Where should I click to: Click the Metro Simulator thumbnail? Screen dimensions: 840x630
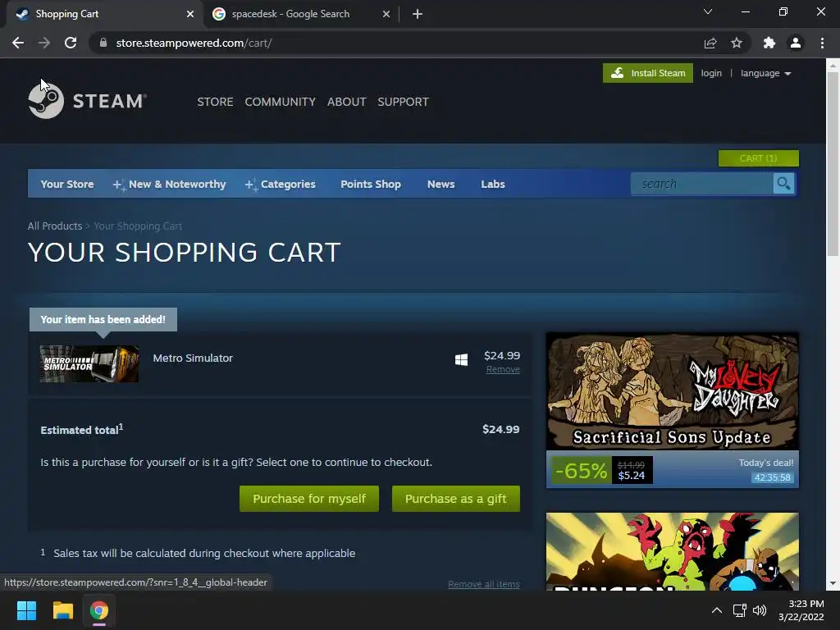coord(89,363)
